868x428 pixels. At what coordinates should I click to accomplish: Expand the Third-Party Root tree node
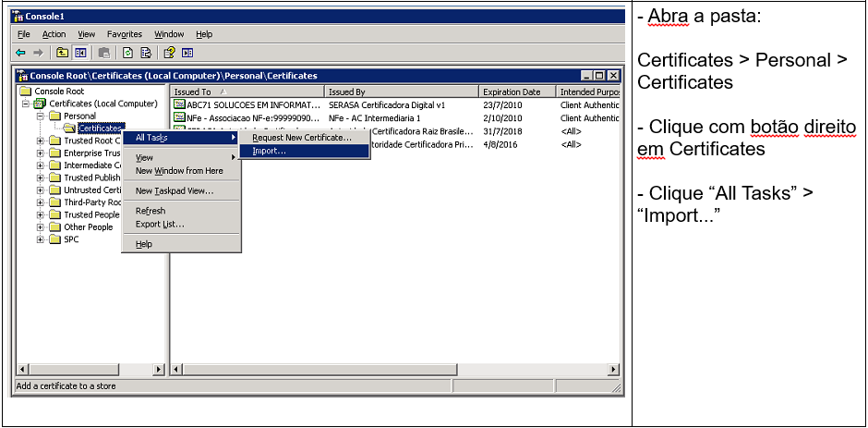click(40, 202)
